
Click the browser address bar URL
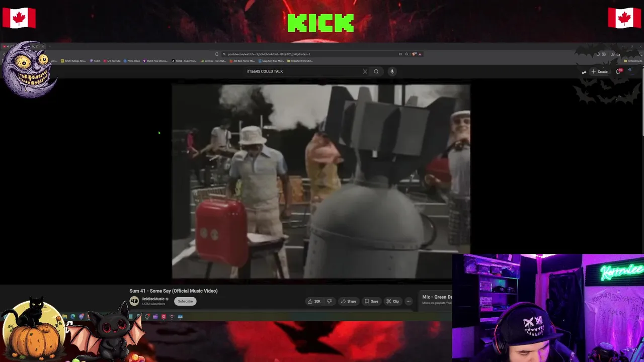coord(269,54)
